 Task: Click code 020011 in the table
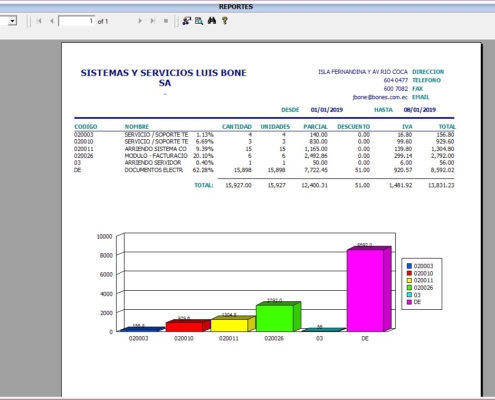[84, 149]
